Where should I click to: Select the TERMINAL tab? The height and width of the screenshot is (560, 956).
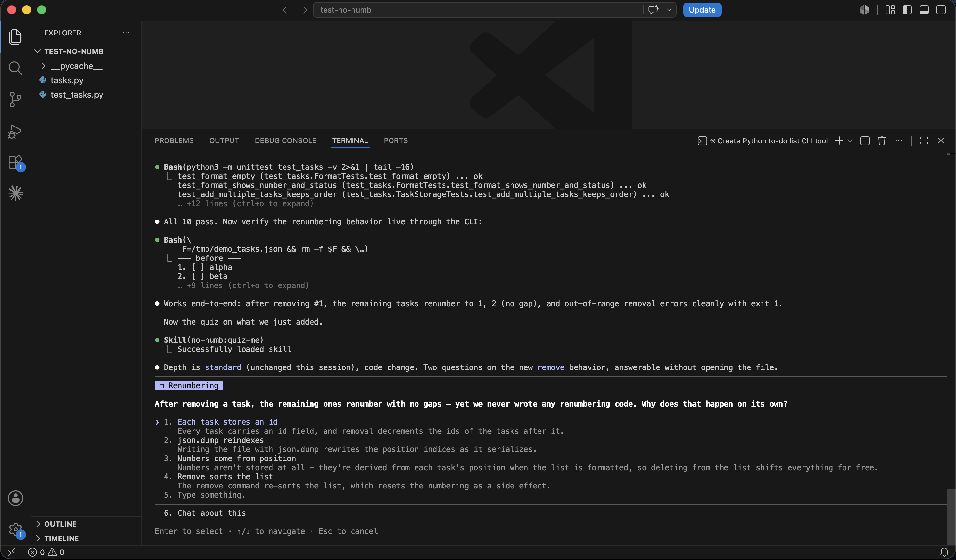[x=350, y=141]
